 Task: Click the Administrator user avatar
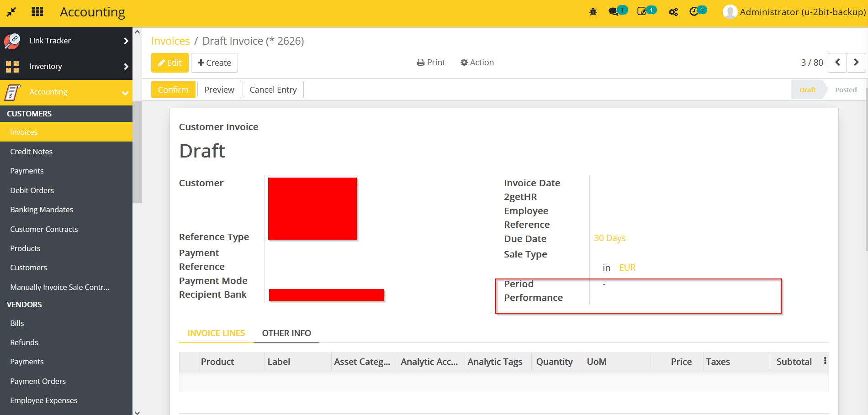pyautogui.click(x=730, y=12)
